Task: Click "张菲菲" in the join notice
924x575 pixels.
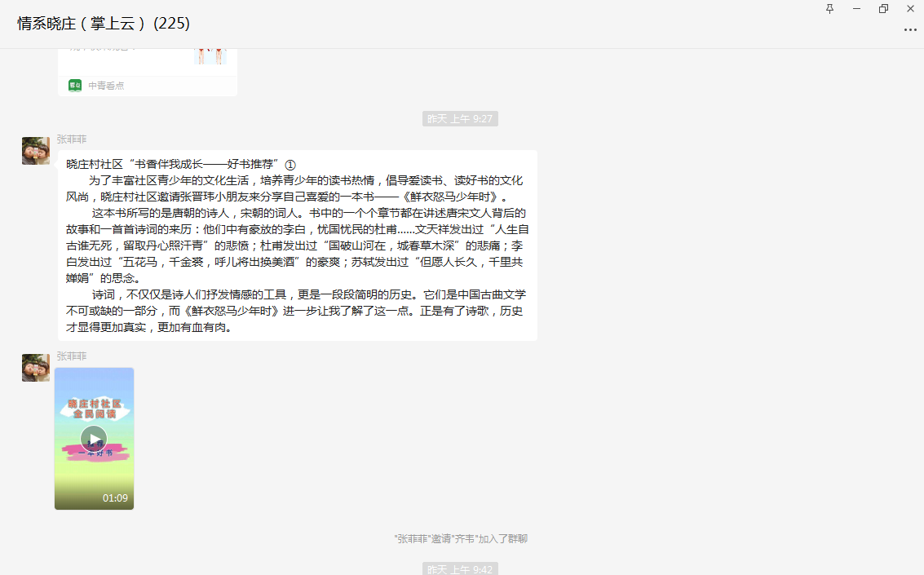Action: tap(413, 539)
